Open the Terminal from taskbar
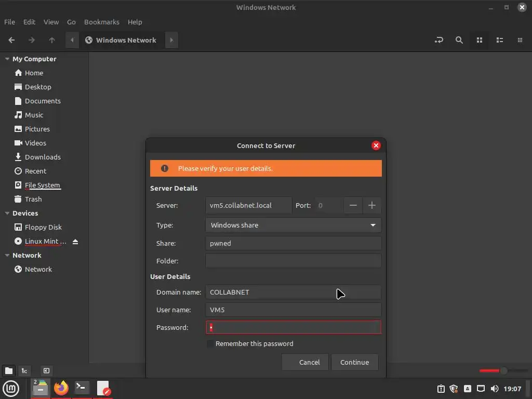Viewport: 532px width, 399px height. pyautogui.click(x=82, y=389)
